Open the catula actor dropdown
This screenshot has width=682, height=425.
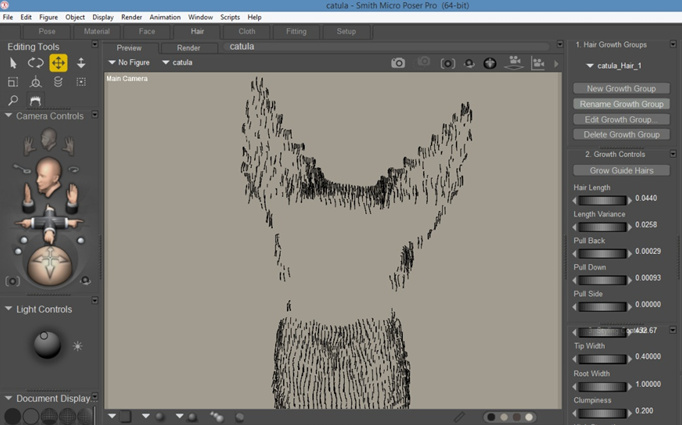(x=177, y=62)
